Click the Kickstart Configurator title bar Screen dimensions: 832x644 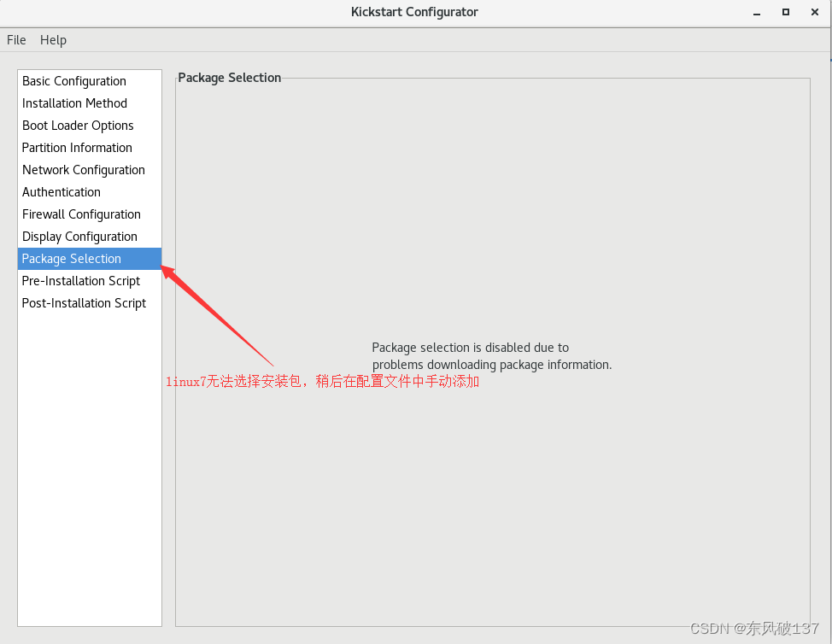(x=414, y=12)
